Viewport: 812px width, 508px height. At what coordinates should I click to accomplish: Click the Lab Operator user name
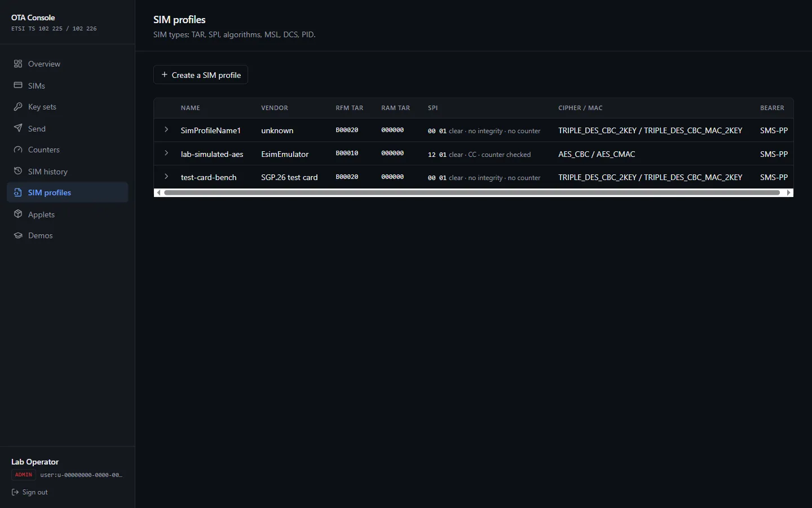tap(35, 462)
